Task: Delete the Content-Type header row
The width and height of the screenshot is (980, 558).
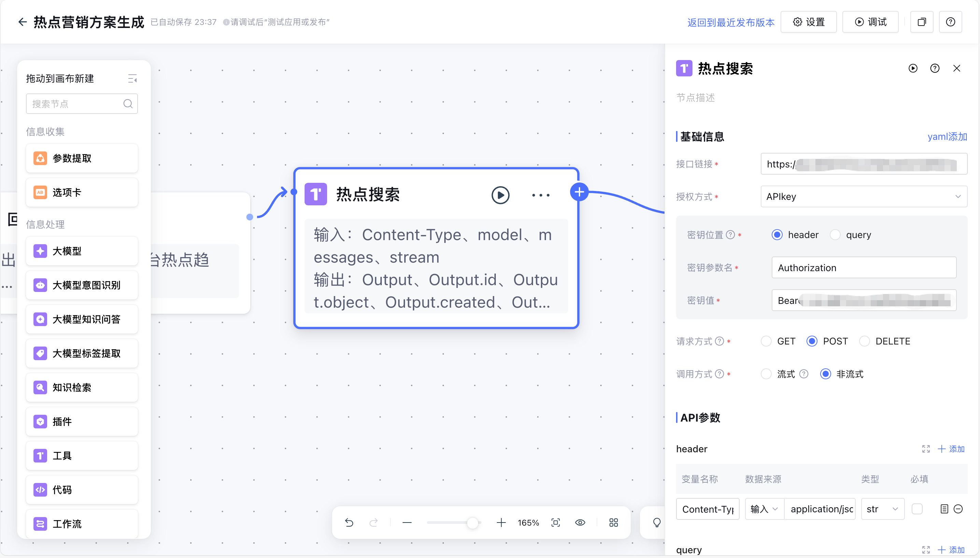Action: click(958, 509)
